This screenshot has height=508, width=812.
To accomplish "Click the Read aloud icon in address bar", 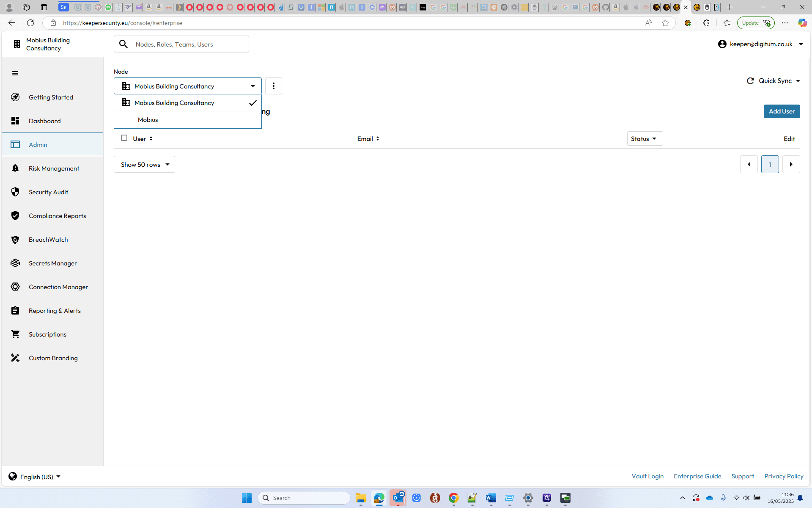I will coord(648,23).
